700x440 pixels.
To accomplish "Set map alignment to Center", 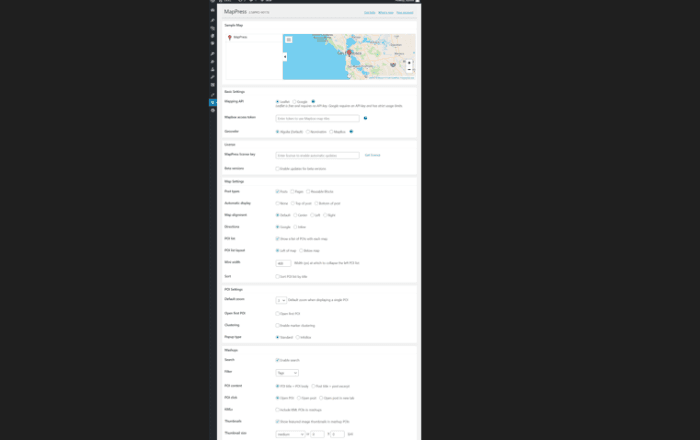I will (x=295, y=215).
